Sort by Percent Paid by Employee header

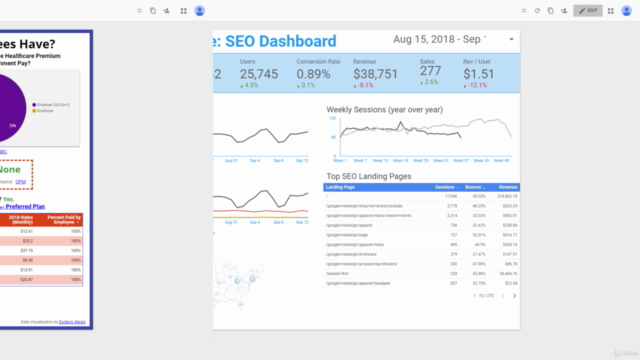pyautogui.click(x=64, y=220)
